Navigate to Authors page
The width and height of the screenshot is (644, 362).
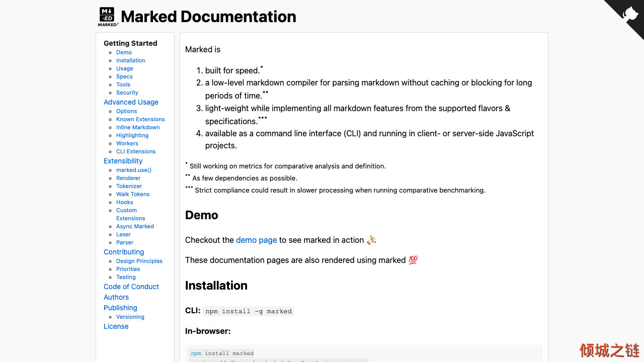click(116, 297)
